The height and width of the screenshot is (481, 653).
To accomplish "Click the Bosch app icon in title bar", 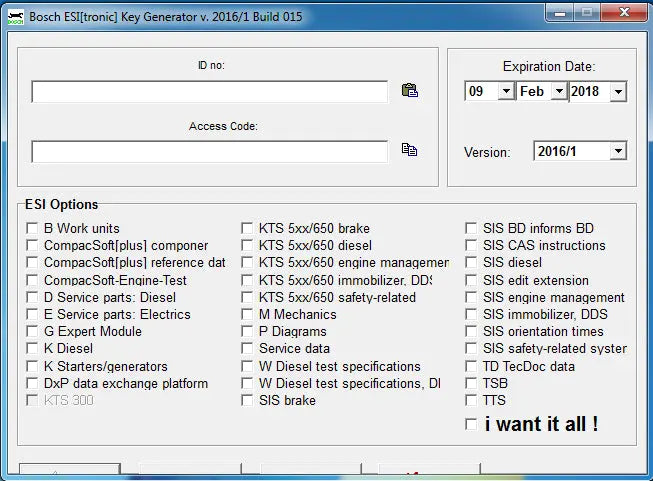I will [16, 17].
